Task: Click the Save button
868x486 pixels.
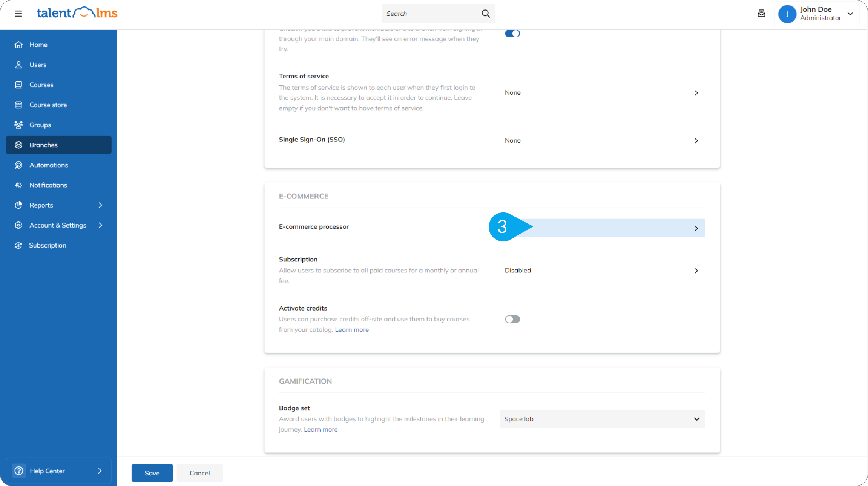Action: (152, 473)
